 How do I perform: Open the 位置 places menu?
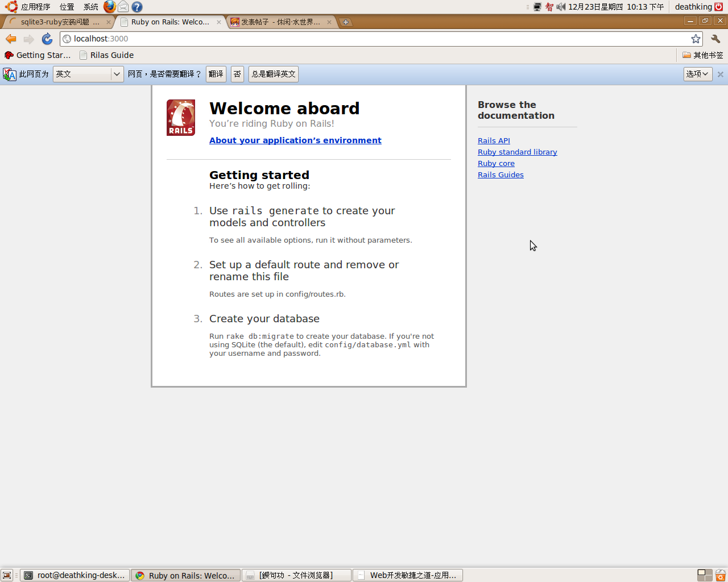click(67, 7)
